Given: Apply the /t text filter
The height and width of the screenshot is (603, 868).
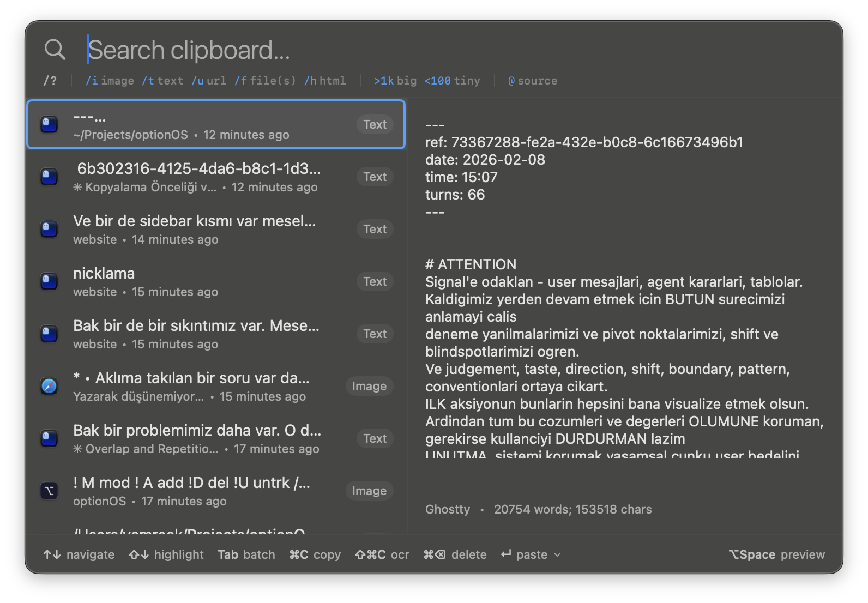Looking at the screenshot, I should click(x=162, y=81).
